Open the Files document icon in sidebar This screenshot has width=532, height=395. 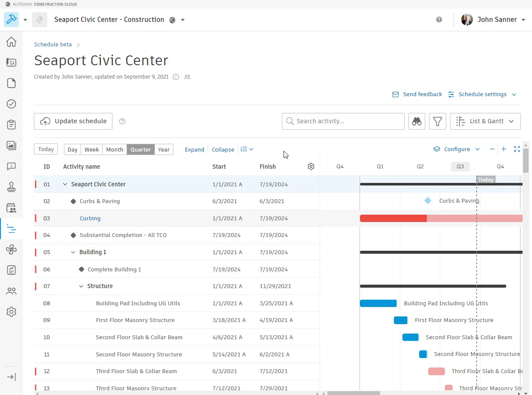(x=11, y=83)
